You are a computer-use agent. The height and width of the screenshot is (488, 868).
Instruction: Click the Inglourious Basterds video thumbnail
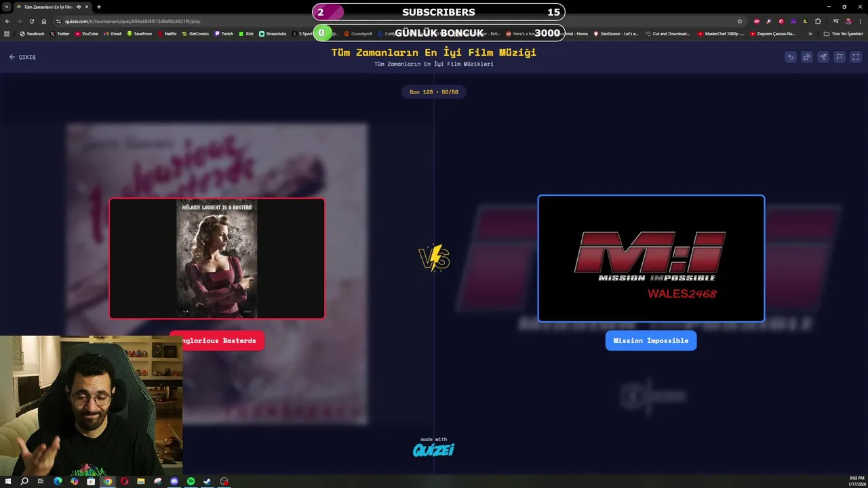pyautogui.click(x=217, y=258)
